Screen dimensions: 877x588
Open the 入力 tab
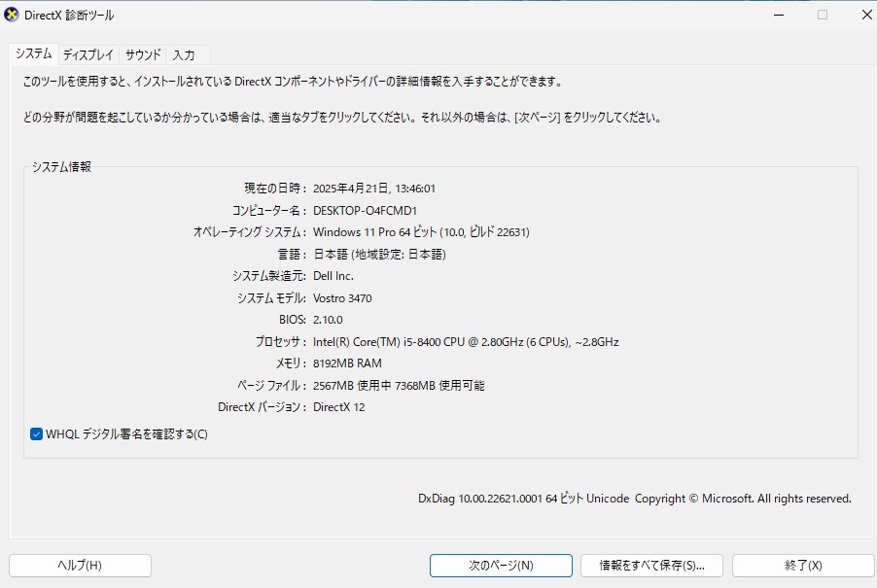coord(184,54)
